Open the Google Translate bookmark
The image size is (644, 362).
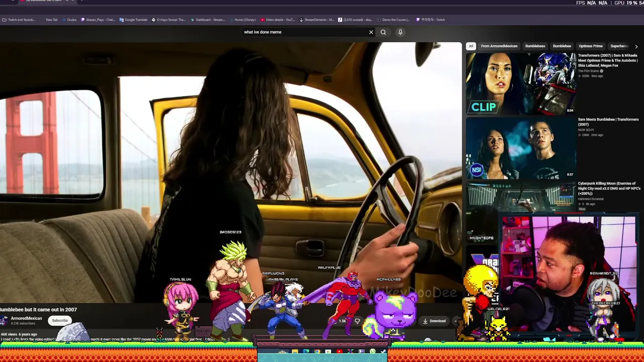pos(133,20)
